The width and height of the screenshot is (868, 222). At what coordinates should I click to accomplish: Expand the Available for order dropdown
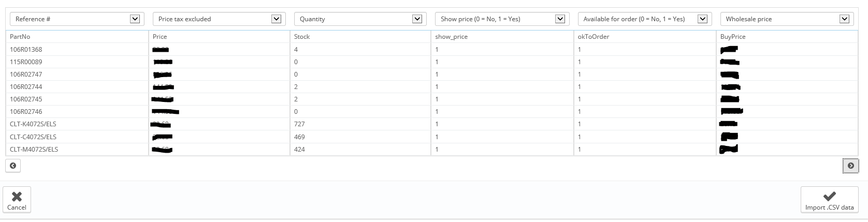644,19
